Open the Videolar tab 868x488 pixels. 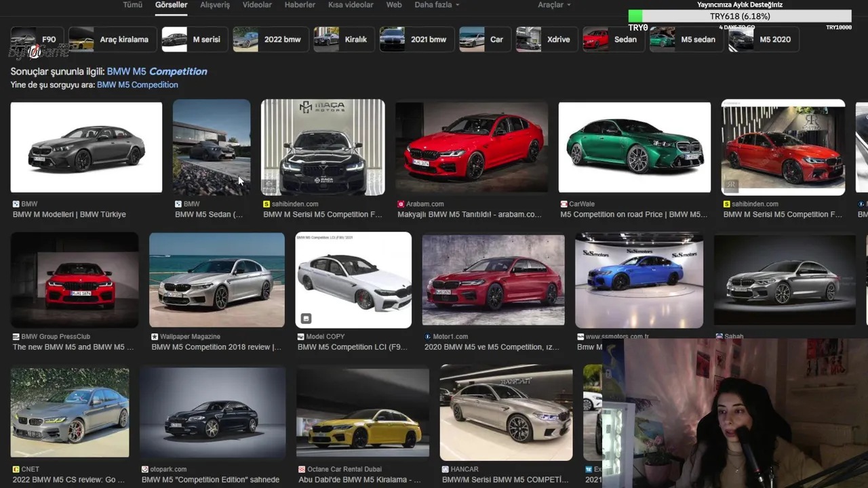click(257, 5)
